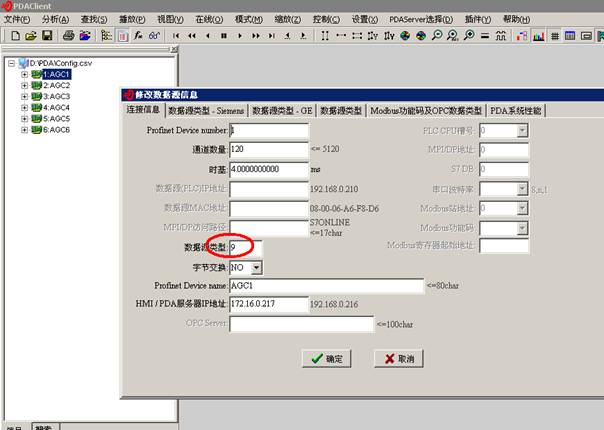Open the 字节交换 NO dropdown
604x430 pixels.
tap(257, 268)
